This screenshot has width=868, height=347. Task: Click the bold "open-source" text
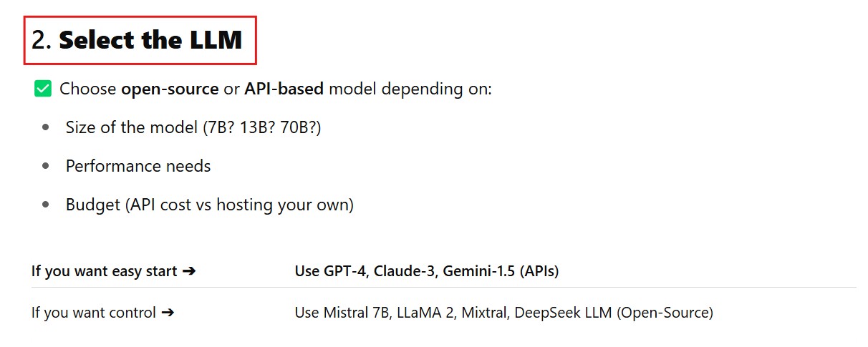170,89
